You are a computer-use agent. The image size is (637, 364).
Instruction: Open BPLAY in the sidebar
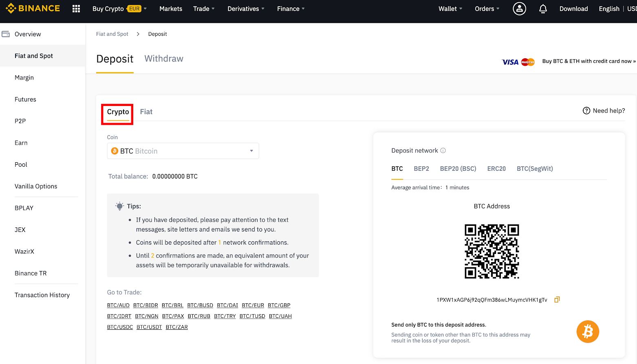tap(24, 208)
